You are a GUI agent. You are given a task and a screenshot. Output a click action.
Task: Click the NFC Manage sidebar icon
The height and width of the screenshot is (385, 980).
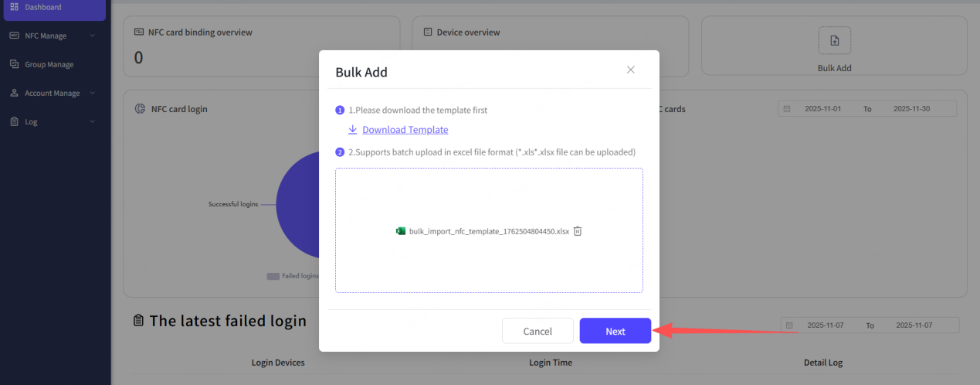tap(15, 36)
